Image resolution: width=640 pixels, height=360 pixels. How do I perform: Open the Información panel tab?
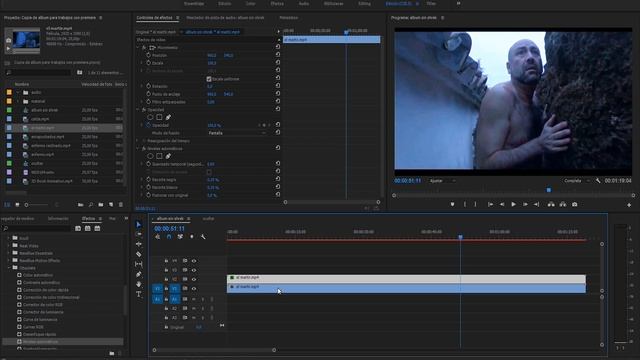pos(58,219)
